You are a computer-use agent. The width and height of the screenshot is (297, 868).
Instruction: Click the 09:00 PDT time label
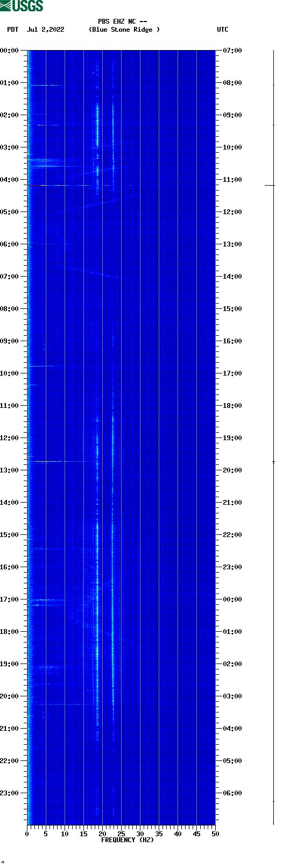[x=9, y=341]
